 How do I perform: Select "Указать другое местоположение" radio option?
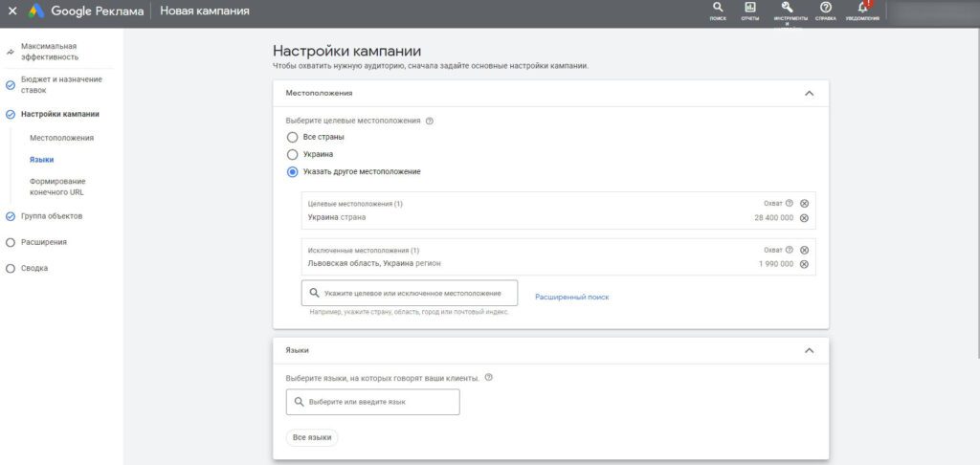point(293,172)
